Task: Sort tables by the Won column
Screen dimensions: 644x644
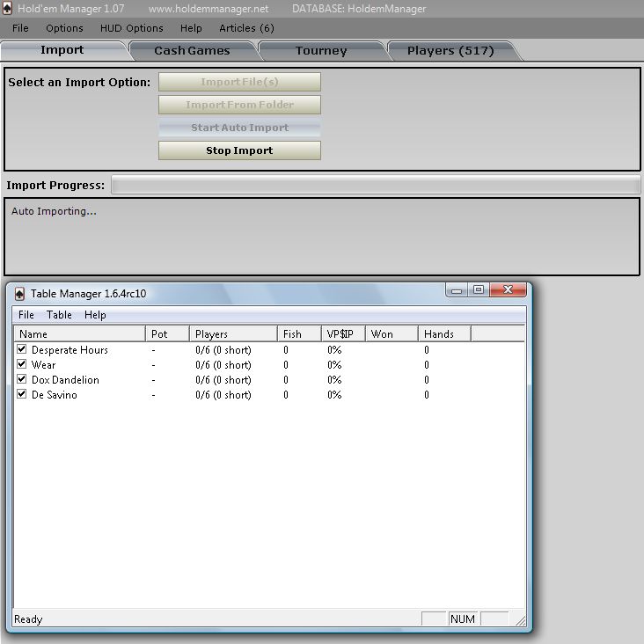Action: [392, 334]
